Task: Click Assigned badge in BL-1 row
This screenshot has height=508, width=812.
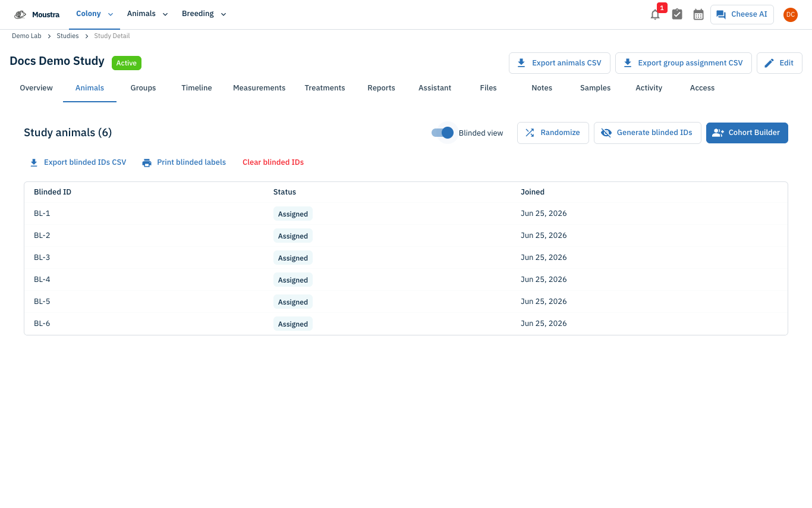Action: click(x=293, y=214)
